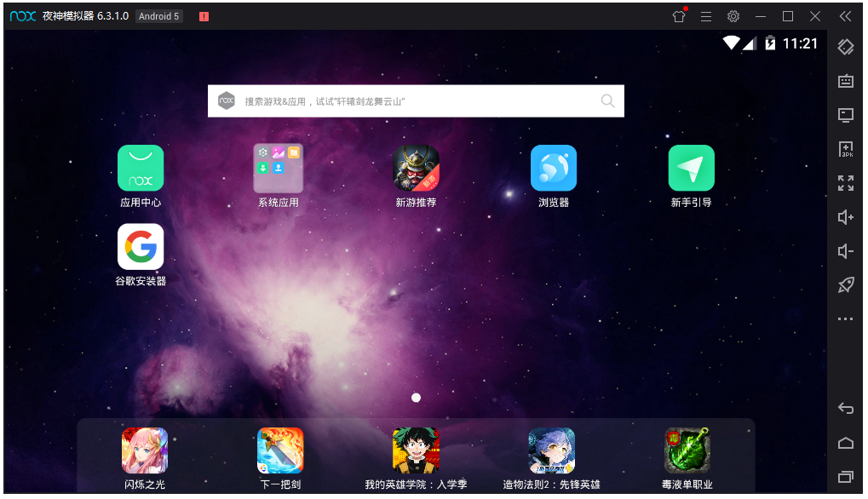Screen dimensions: 868x499
Task: Launch the 毒液单职业 game in dock
Action: 687,450
